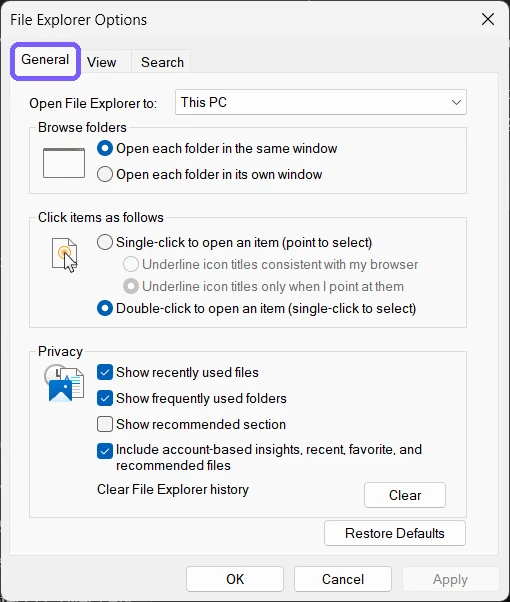Click the Privacy recent files icon

point(64,383)
